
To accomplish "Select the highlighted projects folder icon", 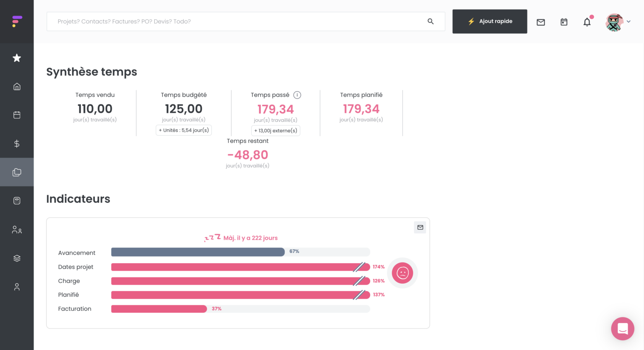I will click(17, 172).
